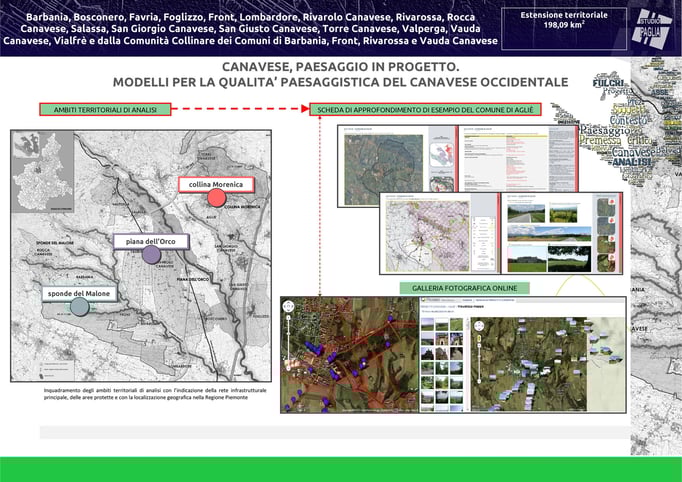Click the zoom slider on left satellite map
The image size is (682, 482).
pyautogui.click(x=288, y=344)
